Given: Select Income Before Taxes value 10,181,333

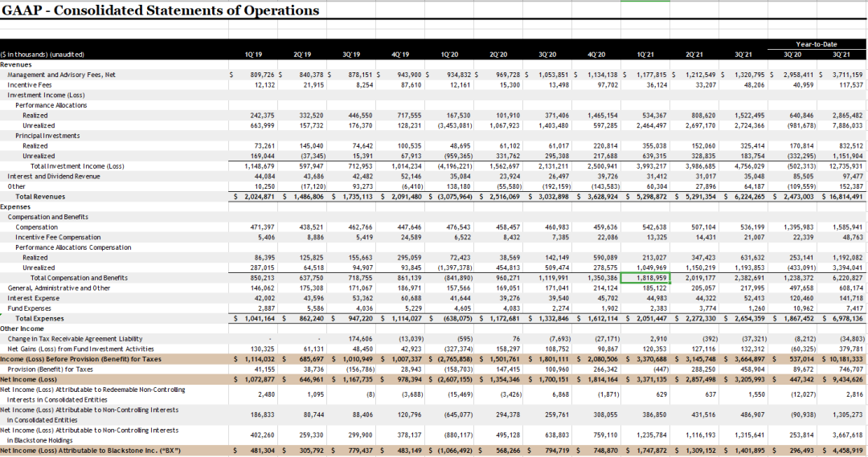Looking at the screenshot, I should pos(845,359).
